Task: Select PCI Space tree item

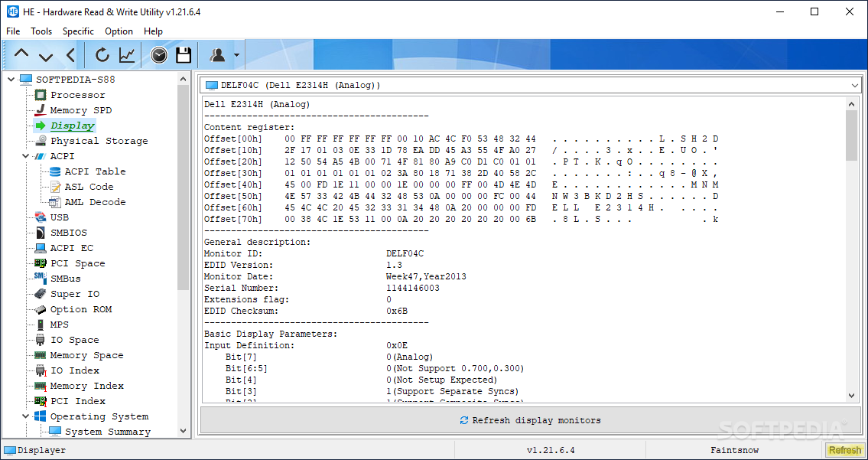Action: pyautogui.click(x=77, y=263)
